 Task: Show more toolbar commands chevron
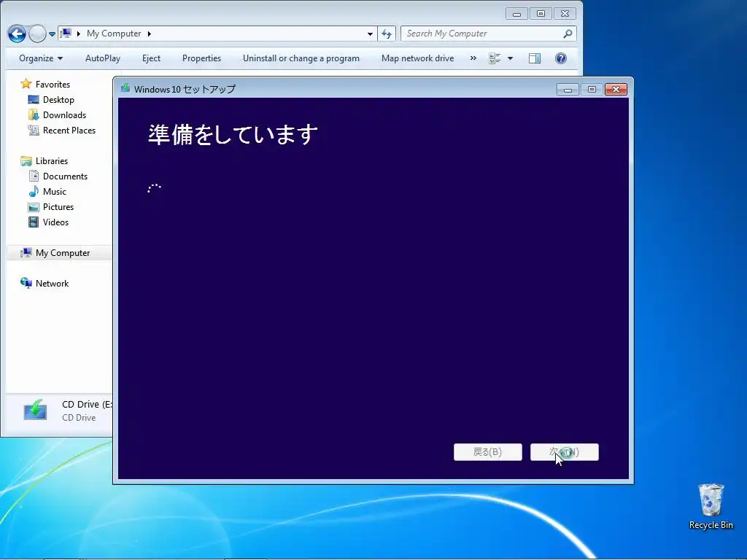[473, 58]
